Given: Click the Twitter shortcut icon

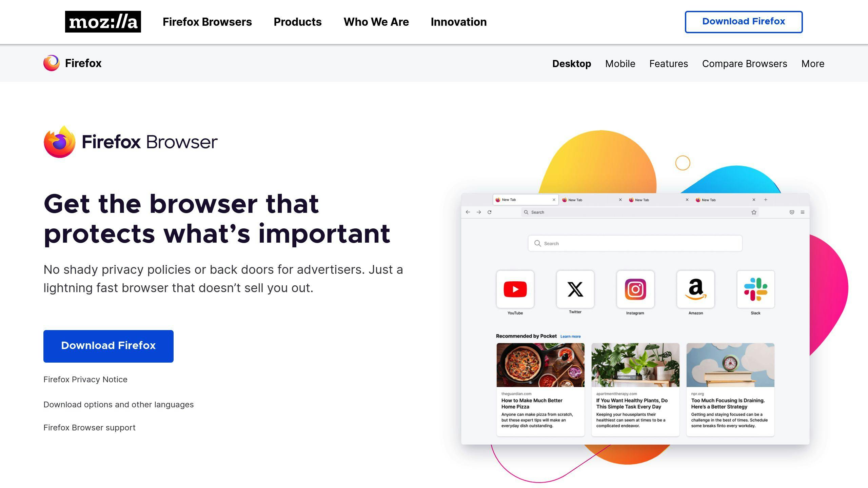Looking at the screenshot, I should 575,289.
